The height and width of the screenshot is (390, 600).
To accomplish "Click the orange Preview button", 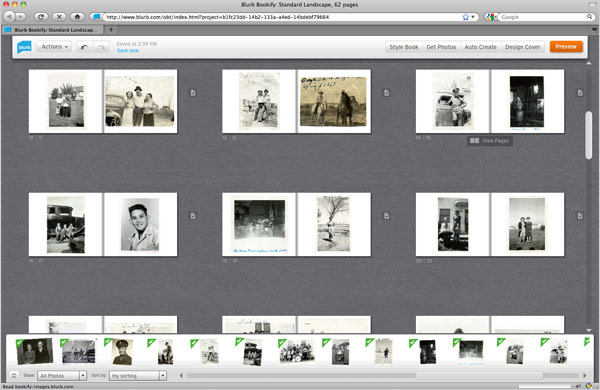I will click(566, 47).
